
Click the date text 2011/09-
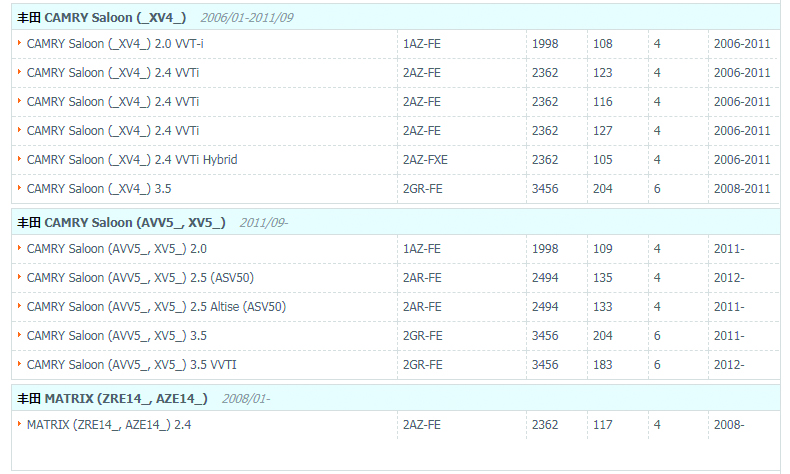pyautogui.click(x=264, y=223)
